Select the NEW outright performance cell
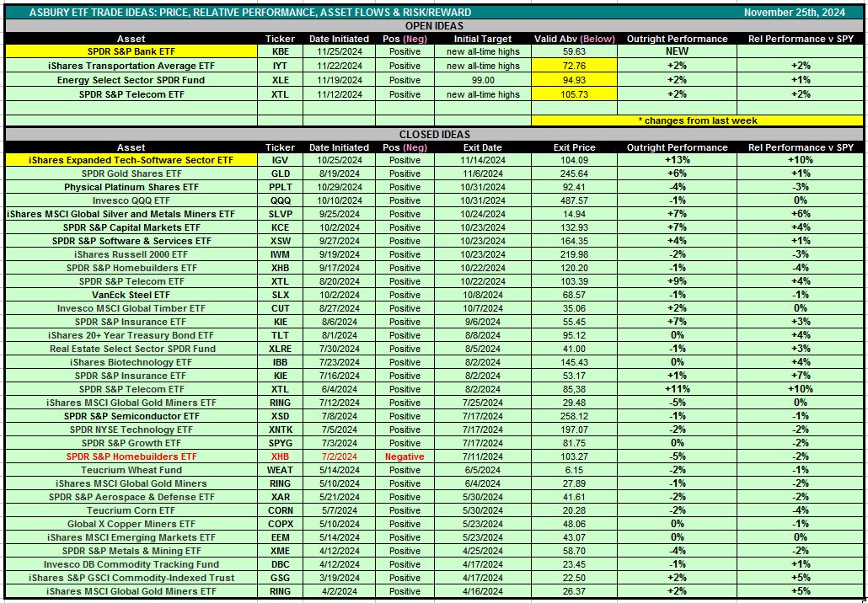The height and width of the screenshot is (603, 868). point(677,51)
